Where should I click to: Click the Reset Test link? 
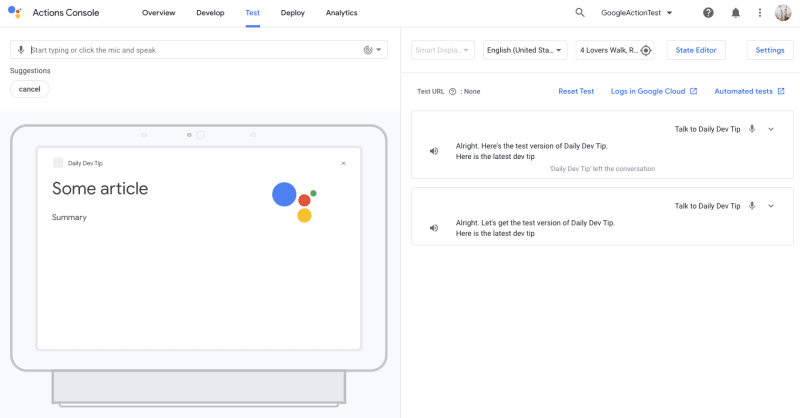pos(576,91)
